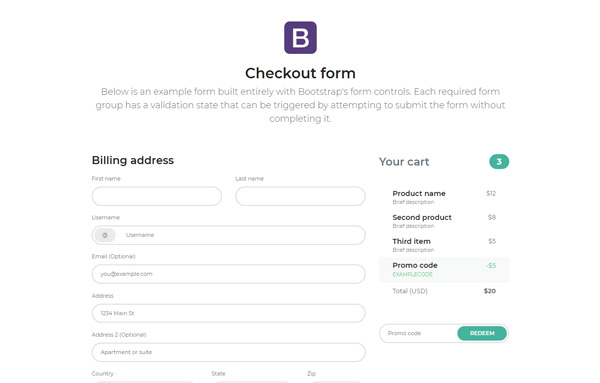The width and height of the screenshot is (600, 383).
Task: Redeem the promo code
Action: click(x=482, y=333)
